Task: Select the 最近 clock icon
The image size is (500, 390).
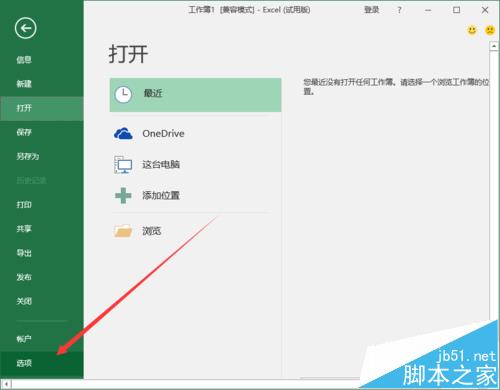Action: pos(123,95)
